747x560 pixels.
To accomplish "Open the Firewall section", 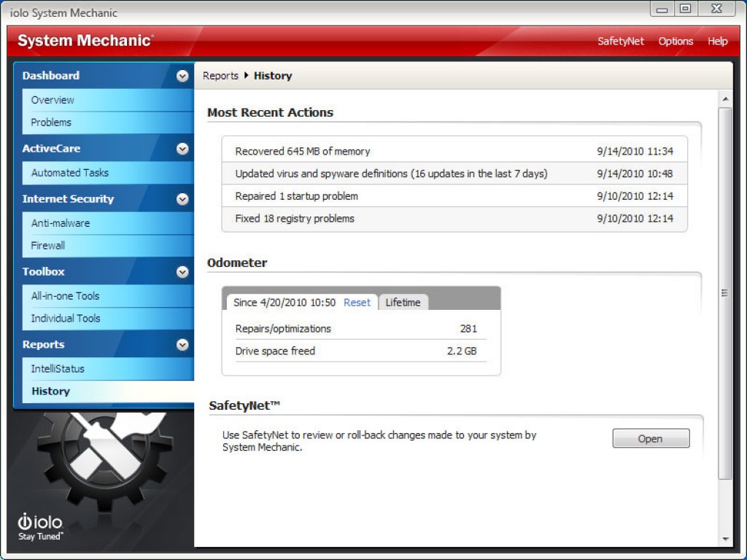I will 47,246.
